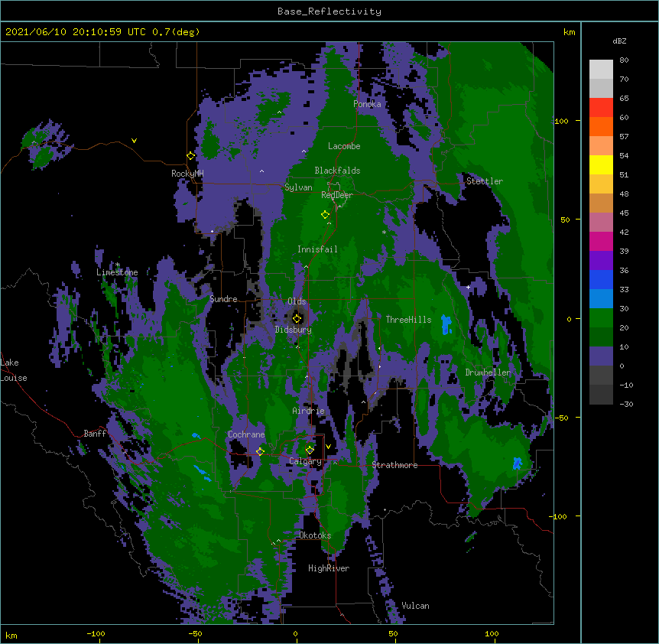
Task: Click the timestamp 2021/06/10 20:10:59 UTC
Action: coord(76,32)
